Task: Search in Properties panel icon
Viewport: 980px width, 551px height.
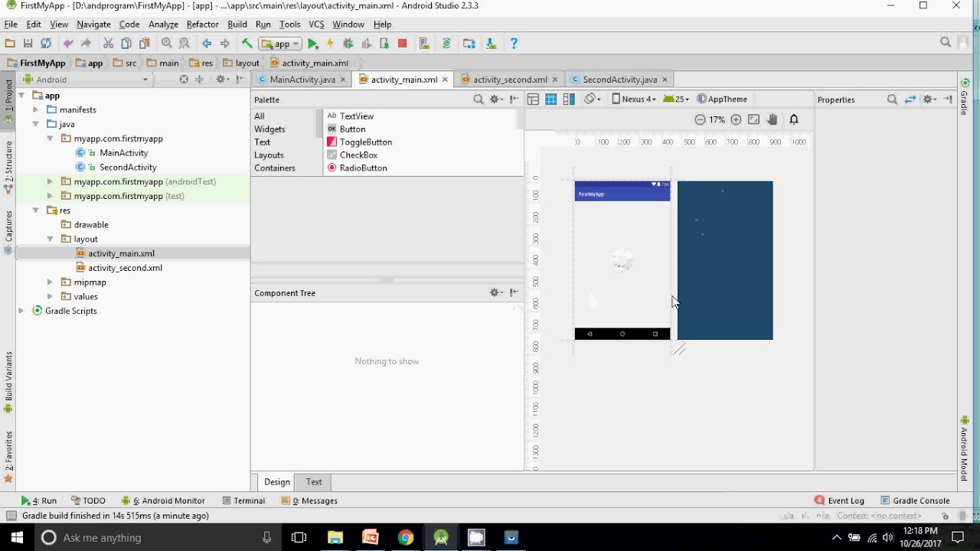Action: pyautogui.click(x=892, y=99)
